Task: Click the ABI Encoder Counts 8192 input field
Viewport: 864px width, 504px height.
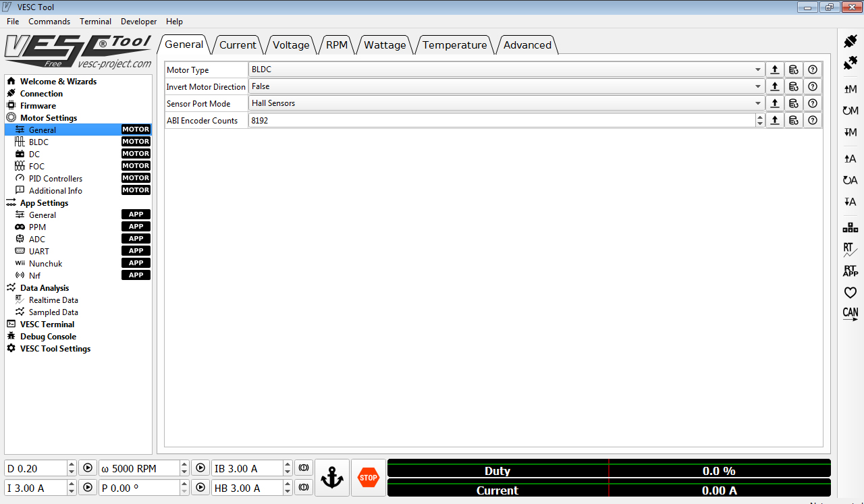Action: [502, 120]
